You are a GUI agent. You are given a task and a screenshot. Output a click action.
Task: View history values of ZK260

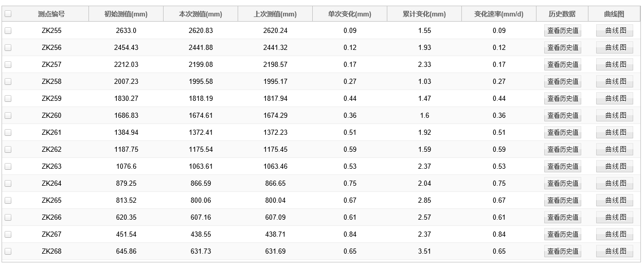563,116
